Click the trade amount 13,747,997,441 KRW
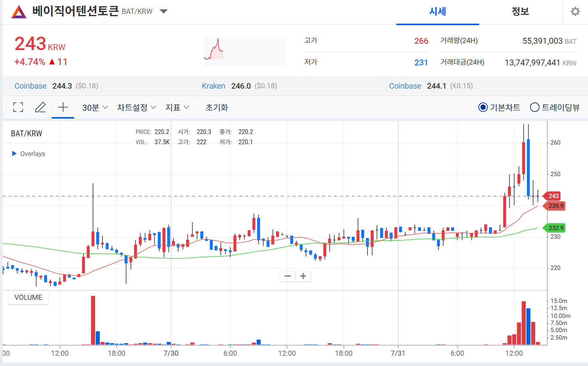 541,63
